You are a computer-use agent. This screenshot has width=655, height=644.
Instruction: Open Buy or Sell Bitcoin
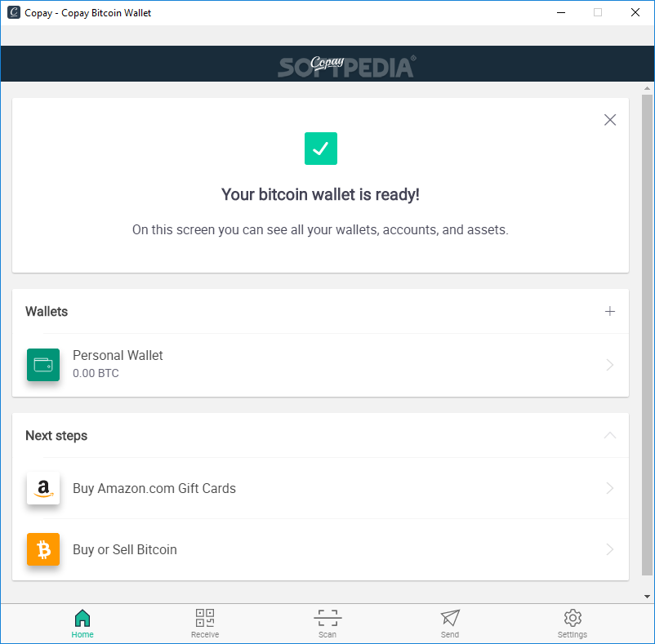(x=320, y=549)
